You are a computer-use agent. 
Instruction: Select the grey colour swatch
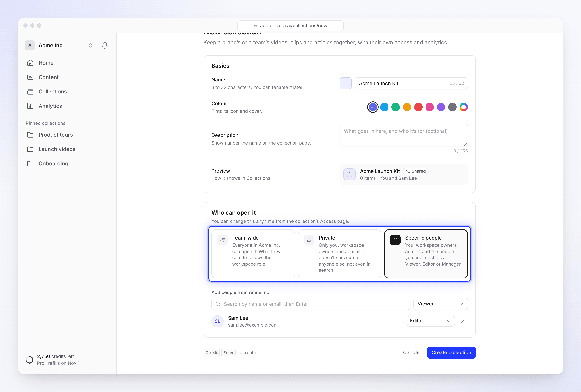(452, 107)
